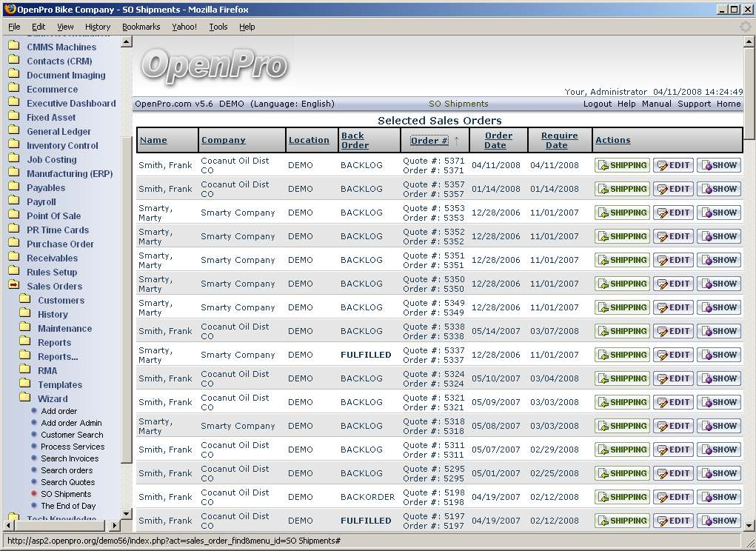Click the Payroll folder icon
Screen dimensions: 756x551
coord(13,201)
